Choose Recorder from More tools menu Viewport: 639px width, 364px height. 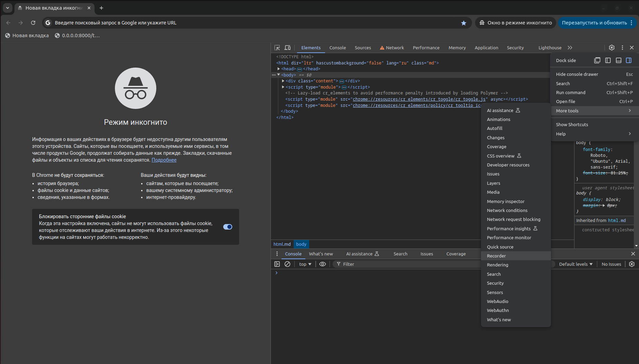(497, 256)
